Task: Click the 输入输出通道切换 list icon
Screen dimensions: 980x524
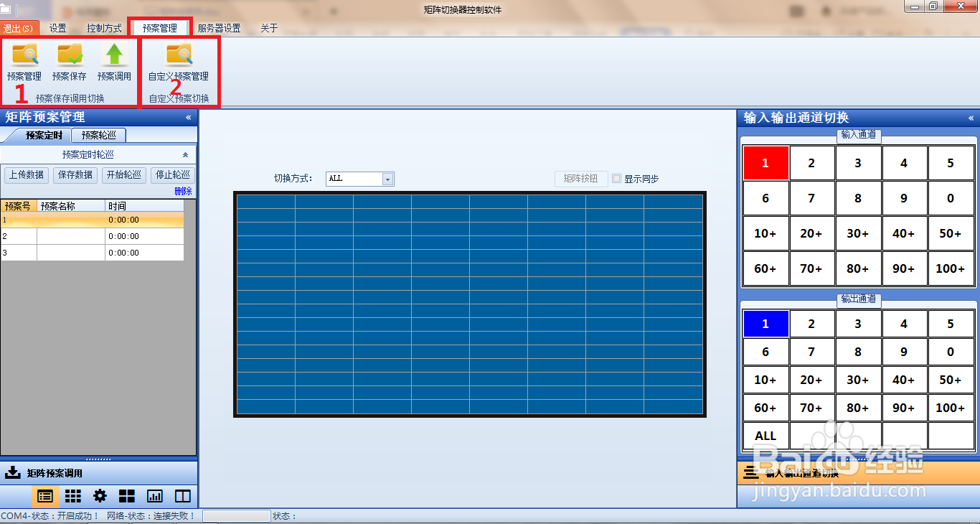Action: click(750, 472)
